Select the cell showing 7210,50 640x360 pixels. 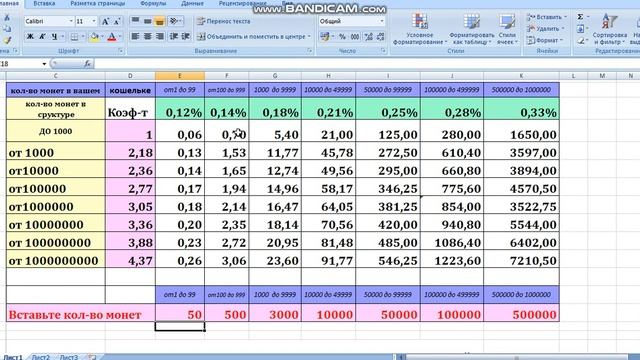coord(521,260)
